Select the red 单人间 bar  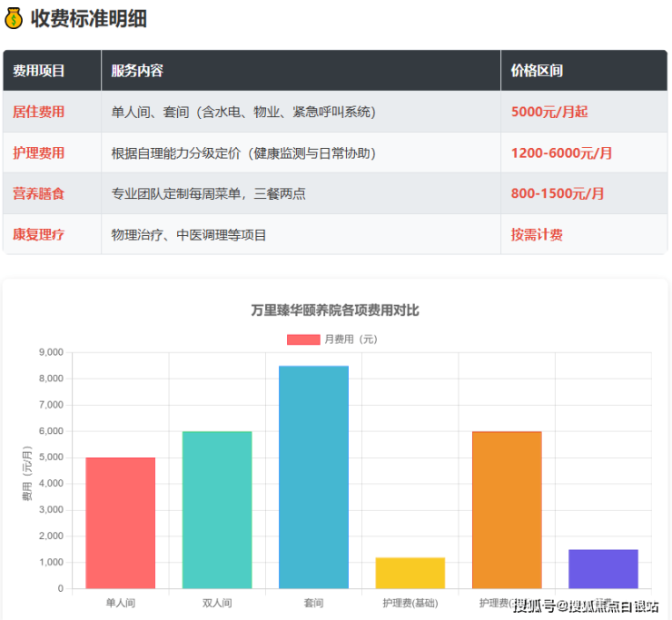(x=121, y=523)
